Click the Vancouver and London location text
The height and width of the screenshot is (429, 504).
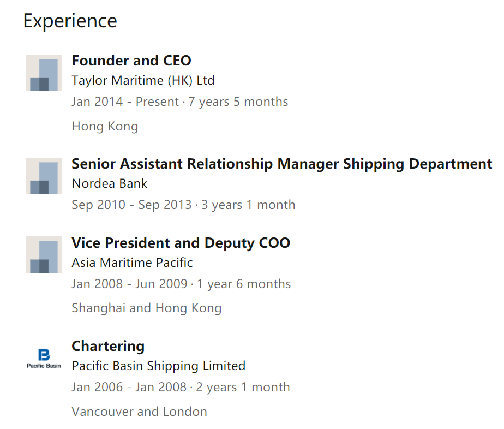[139, 412]
